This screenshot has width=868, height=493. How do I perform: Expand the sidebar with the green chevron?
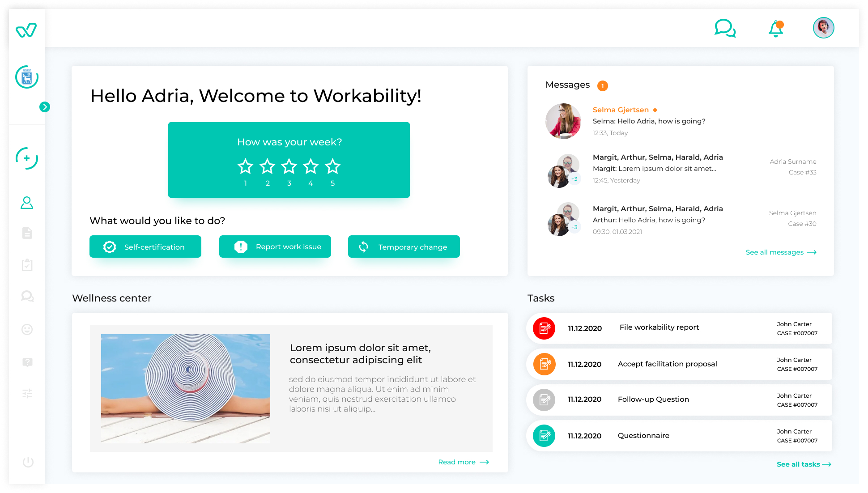click(44, 107)
